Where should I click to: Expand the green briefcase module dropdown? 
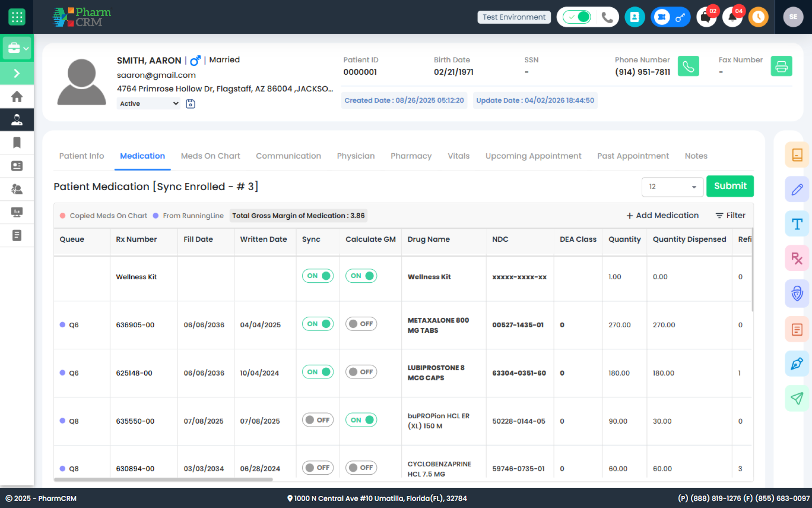tap(17, 48)
